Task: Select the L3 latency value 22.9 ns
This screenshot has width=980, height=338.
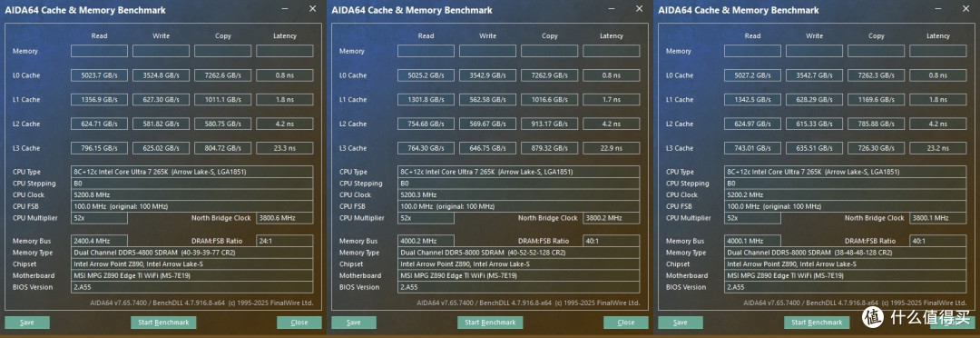Action: [612, 148]
